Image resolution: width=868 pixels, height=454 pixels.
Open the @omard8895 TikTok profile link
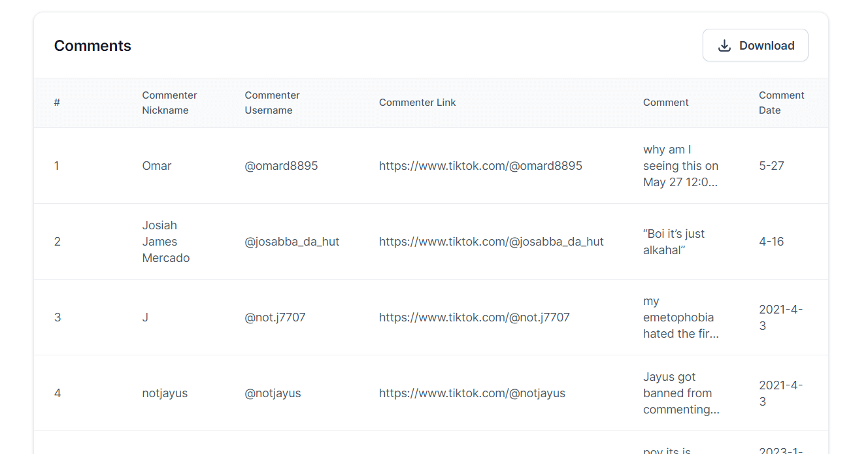480,166
